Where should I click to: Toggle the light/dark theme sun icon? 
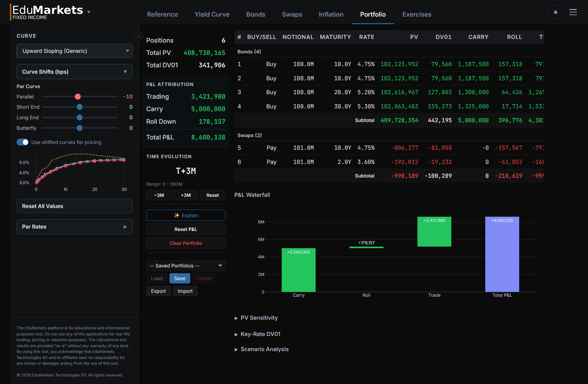point(555,12)
